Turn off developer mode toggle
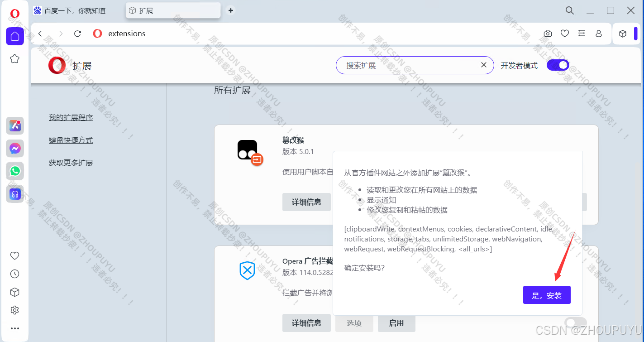 (558, 65)
